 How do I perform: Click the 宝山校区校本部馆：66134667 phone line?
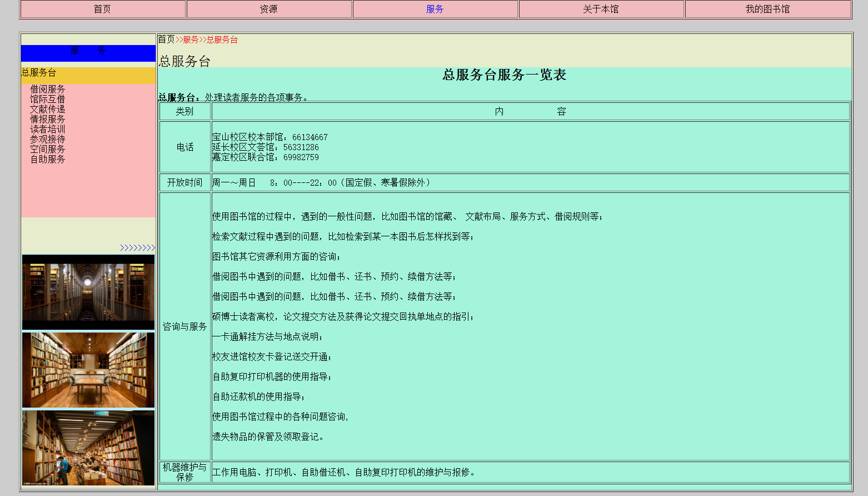tap(270, 137)
